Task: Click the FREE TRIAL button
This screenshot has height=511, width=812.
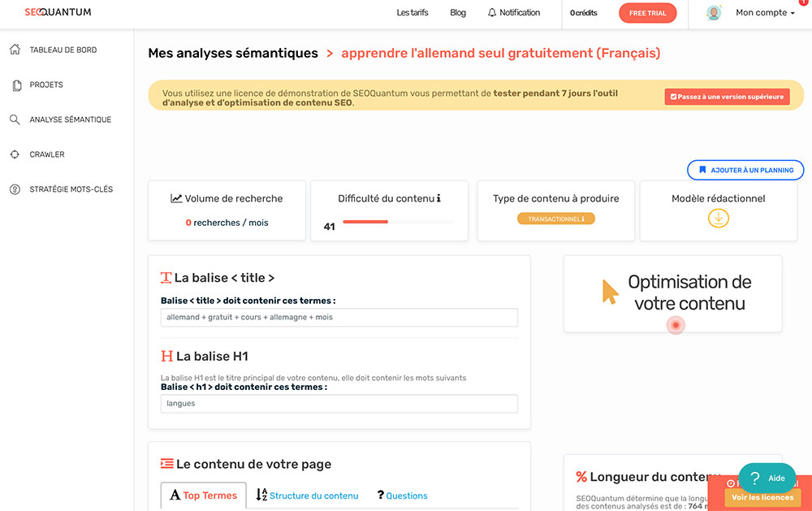Action: pos(647,13)
